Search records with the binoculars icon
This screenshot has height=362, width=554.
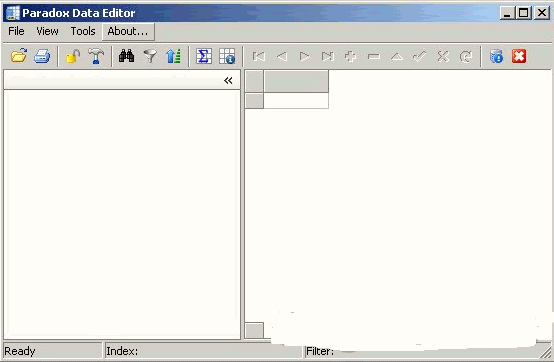point(126,56)
